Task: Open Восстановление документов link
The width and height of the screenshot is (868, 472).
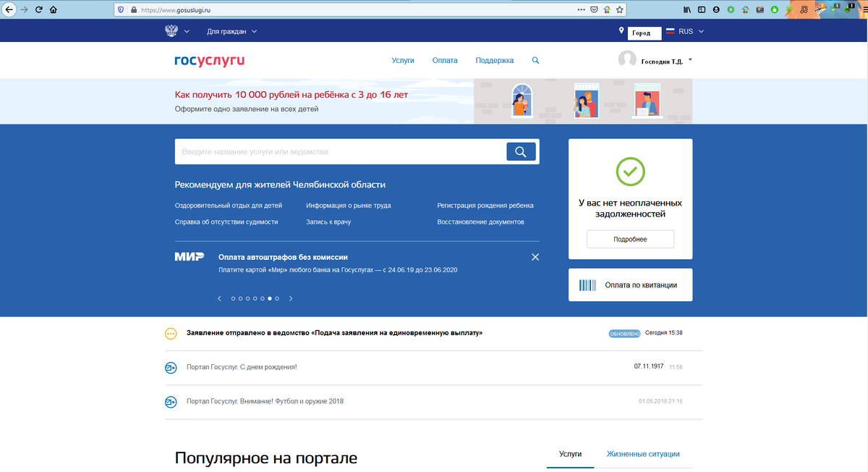Action: point(480,222)
